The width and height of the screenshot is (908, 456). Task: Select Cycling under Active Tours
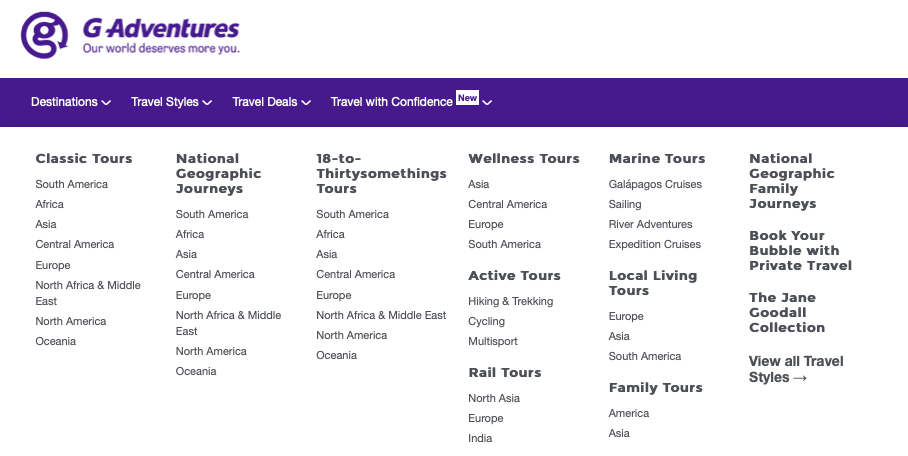(x=486, y=321)
